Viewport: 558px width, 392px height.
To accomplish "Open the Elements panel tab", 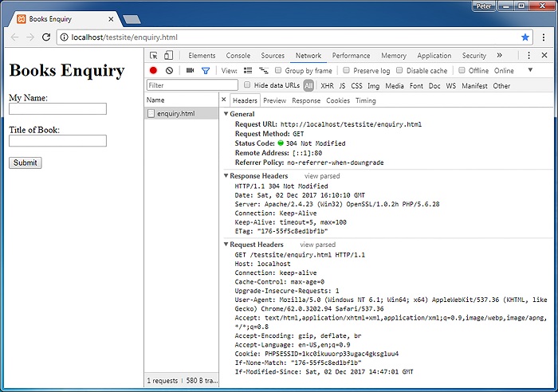I will (202, 56).
